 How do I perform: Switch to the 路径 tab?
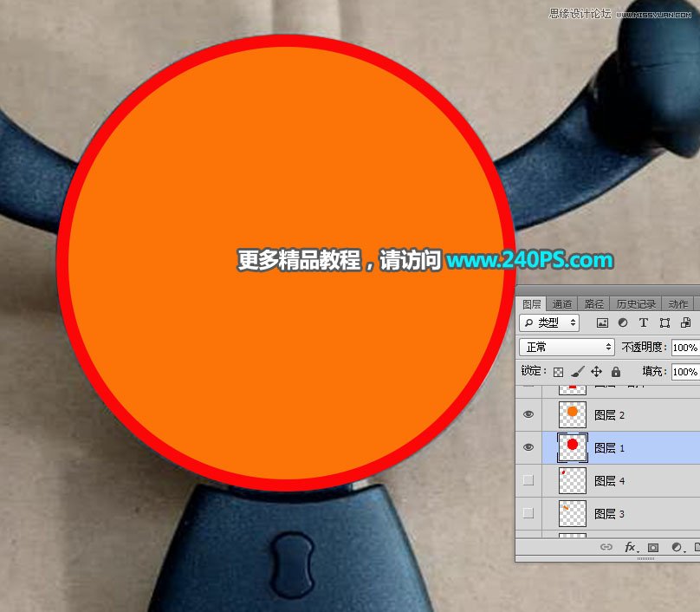pyautogui.click(x=593, y=304)
